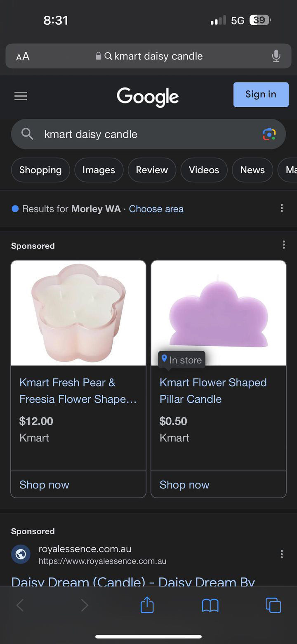The height and width of the screenshot is (644, 297).
Task: Open options for royalessence.com.au ad
Action: [282, 554]
